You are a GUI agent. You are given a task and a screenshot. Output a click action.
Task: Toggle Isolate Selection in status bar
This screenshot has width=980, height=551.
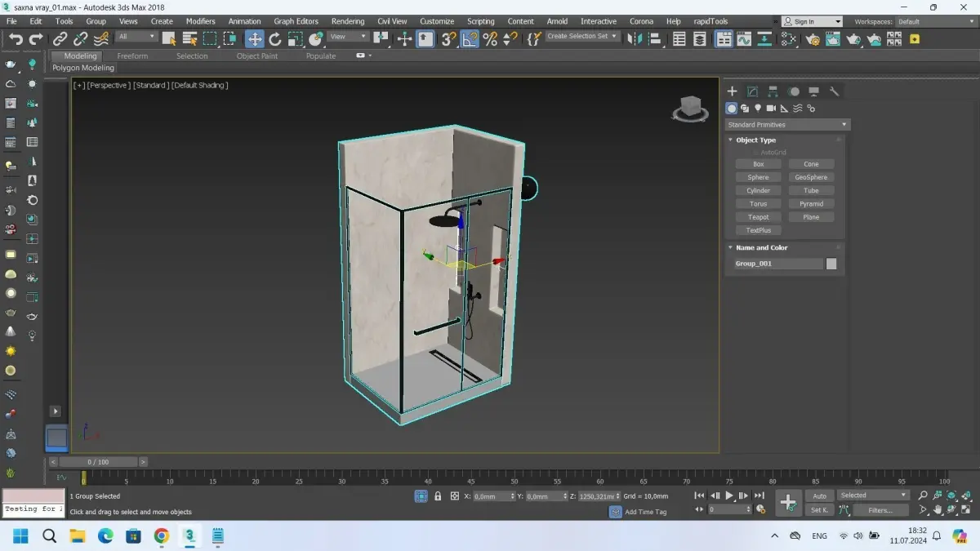(421, 496)
